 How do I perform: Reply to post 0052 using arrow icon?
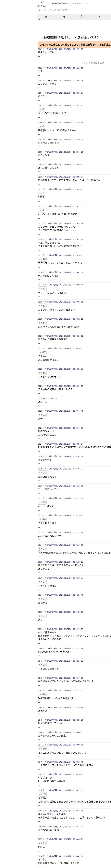39,834
